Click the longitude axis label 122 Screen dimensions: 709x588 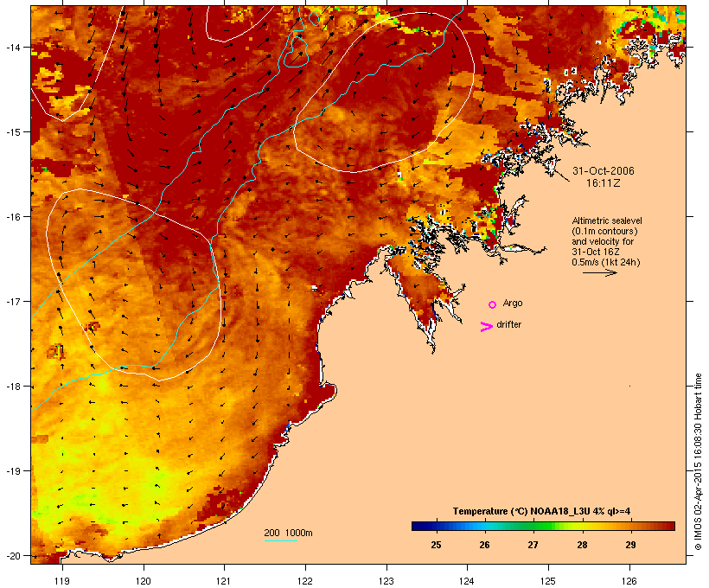coord(304,581)
